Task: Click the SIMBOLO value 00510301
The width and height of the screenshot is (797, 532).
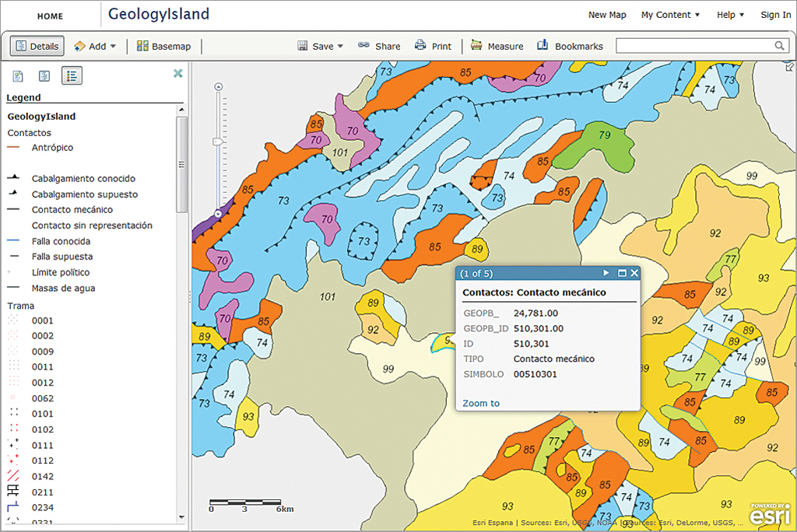Action: 535,374
